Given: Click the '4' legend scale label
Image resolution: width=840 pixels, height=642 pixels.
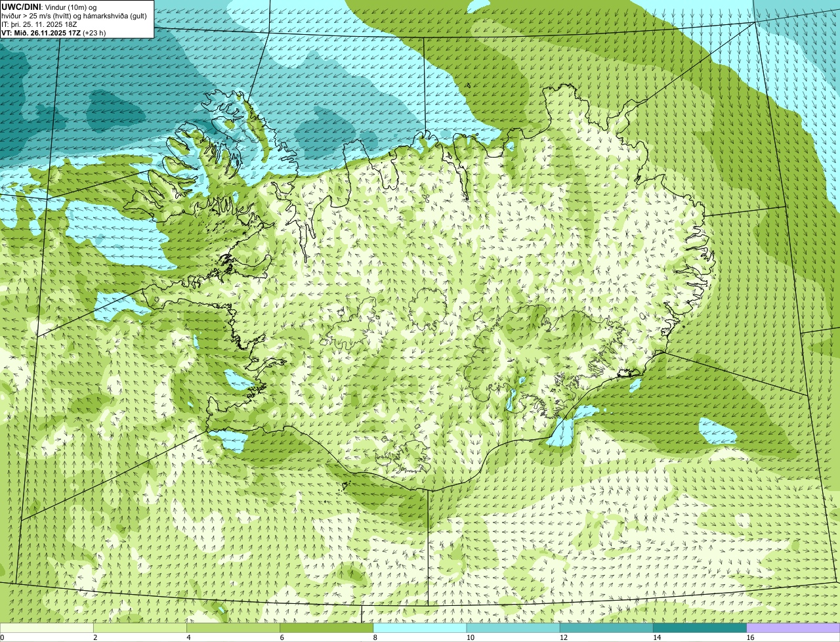Looking at the screenshot, I should (x=188, y=637).
